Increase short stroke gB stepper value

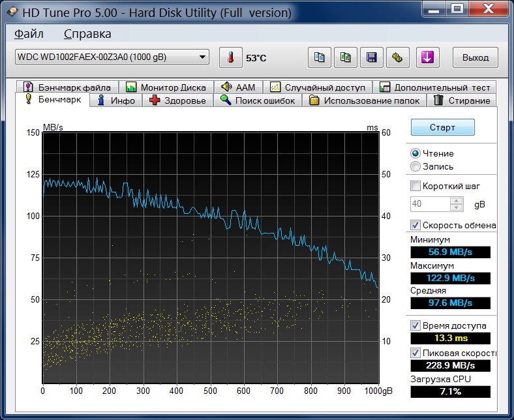click(x=457, y=201)
